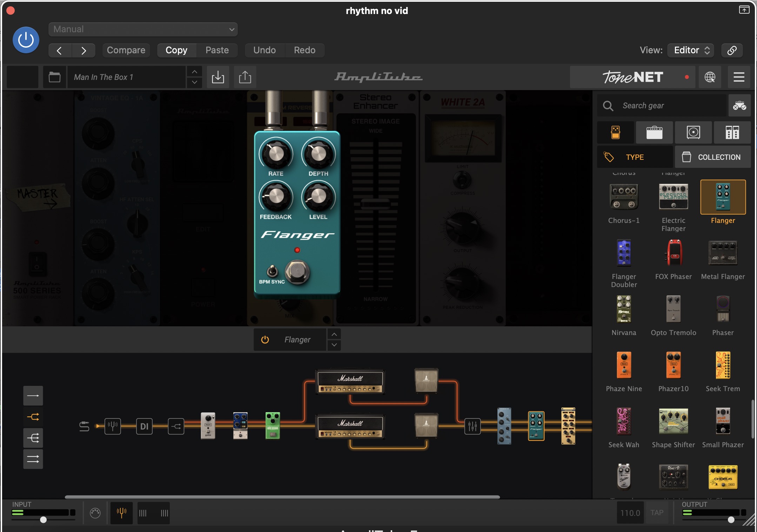Step preset up with the upper chevron

[194, 71]
